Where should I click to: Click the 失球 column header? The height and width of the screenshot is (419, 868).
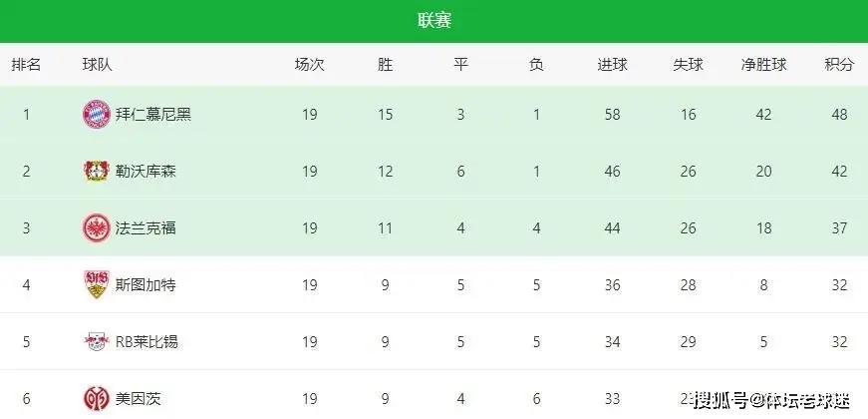[688, 65]
